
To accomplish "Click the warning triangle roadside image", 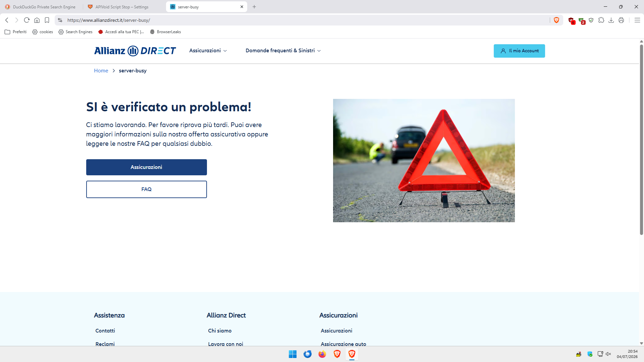I will [424, 161].
